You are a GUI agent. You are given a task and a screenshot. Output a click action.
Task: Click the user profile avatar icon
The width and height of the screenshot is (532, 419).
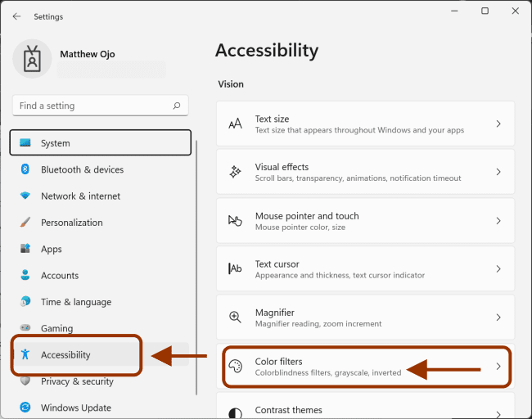coord(32,59)
